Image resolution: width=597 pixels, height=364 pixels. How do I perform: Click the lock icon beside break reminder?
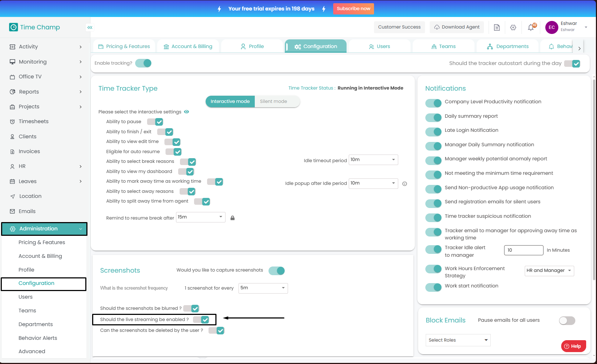click(233, 218)
